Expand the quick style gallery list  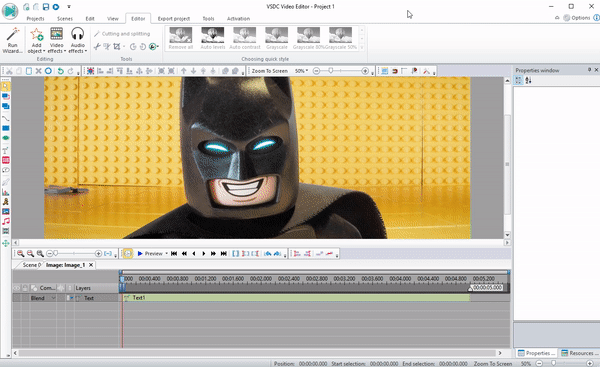click(362, 47)
